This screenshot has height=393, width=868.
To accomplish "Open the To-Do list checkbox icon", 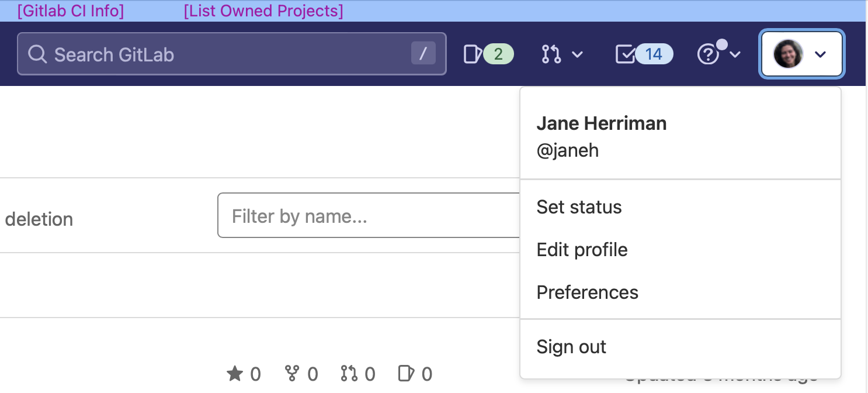I will click(625, 54).
